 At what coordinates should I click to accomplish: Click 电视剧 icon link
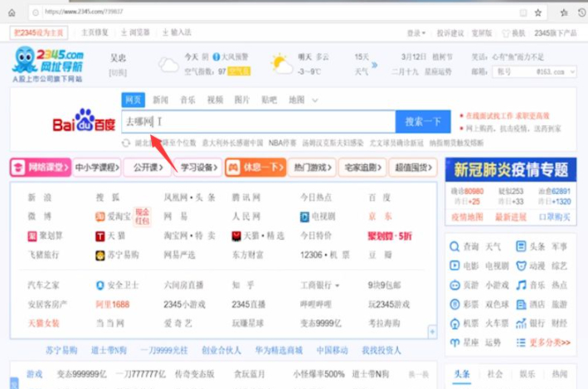point(304,216)
